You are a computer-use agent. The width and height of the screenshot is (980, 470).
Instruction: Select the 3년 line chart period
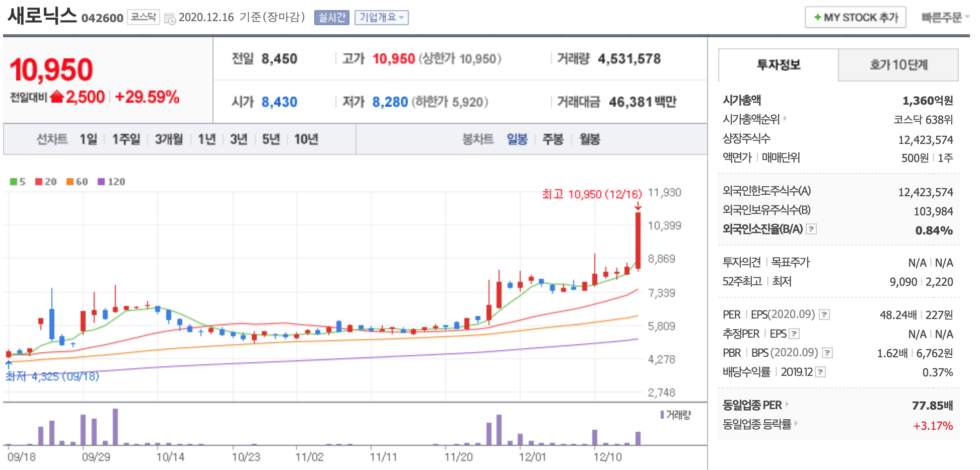pyautogui.click(x=239, y=139)
